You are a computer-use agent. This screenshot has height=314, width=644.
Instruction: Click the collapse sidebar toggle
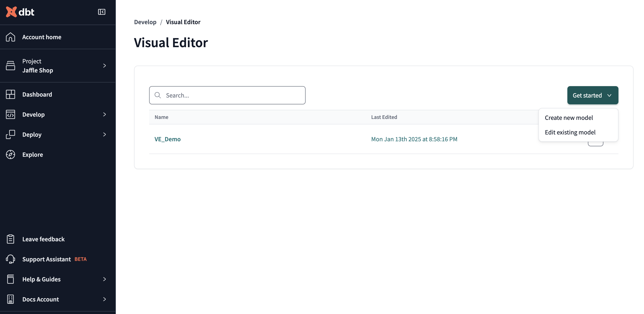(x=101, y=12)
